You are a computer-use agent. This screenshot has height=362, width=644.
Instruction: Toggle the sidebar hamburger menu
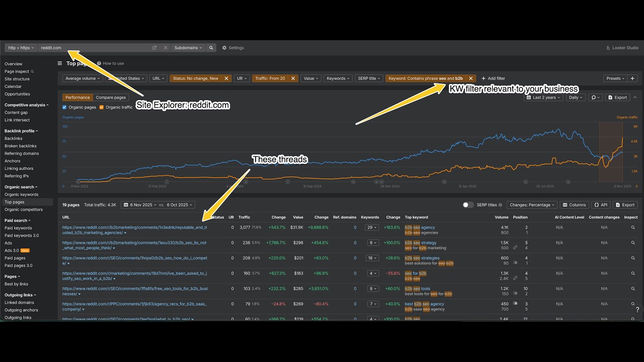pos(60,63)
